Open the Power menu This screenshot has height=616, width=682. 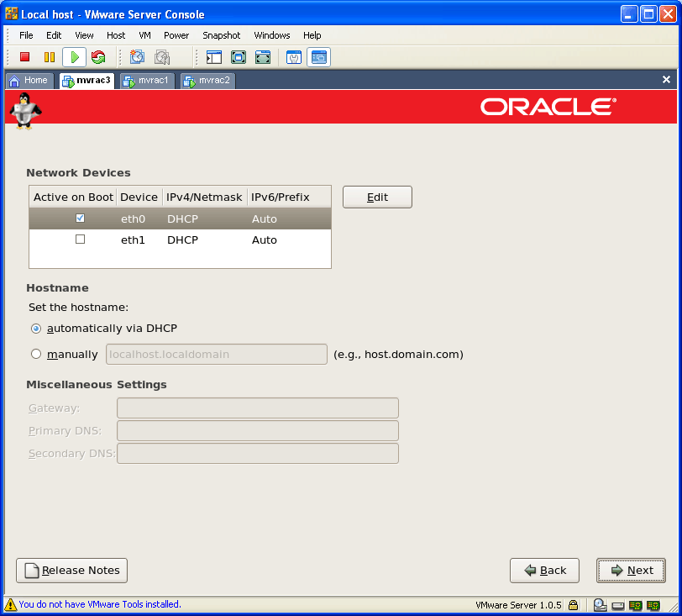176,35
